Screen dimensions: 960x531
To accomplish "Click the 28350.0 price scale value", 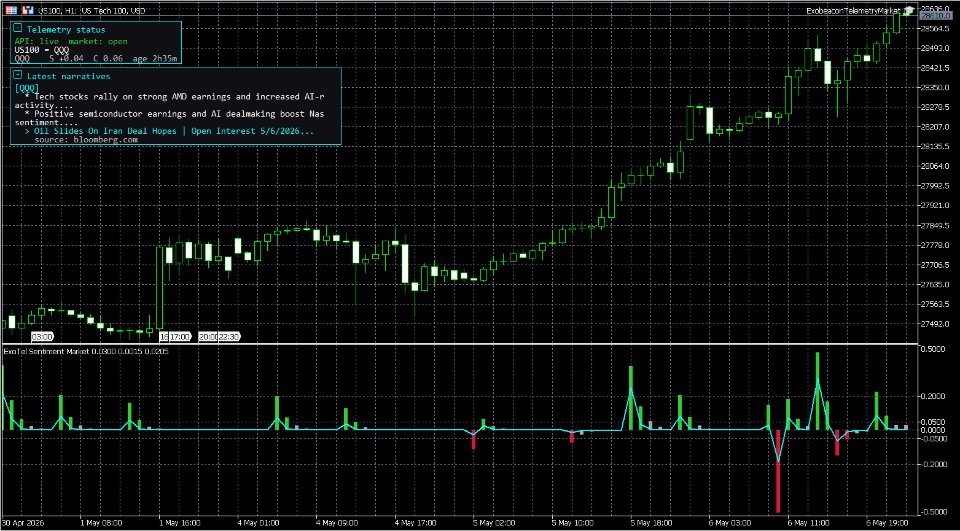I will [x=934, y=87].
